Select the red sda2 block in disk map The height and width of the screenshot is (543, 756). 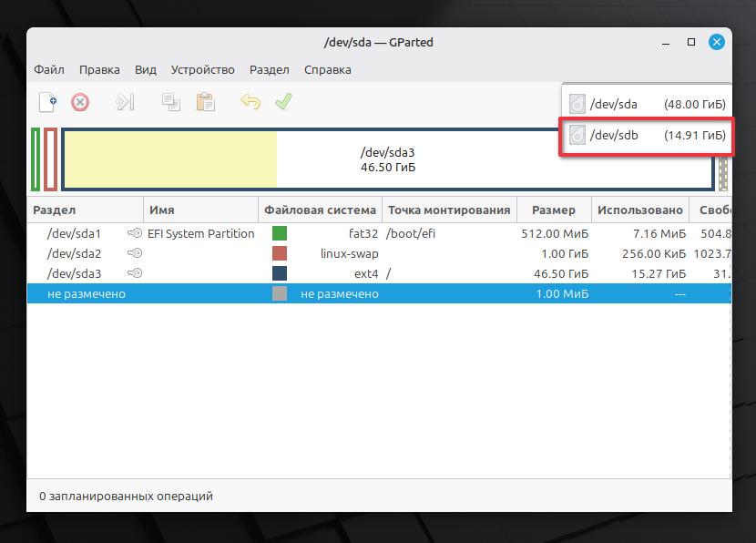51,159
